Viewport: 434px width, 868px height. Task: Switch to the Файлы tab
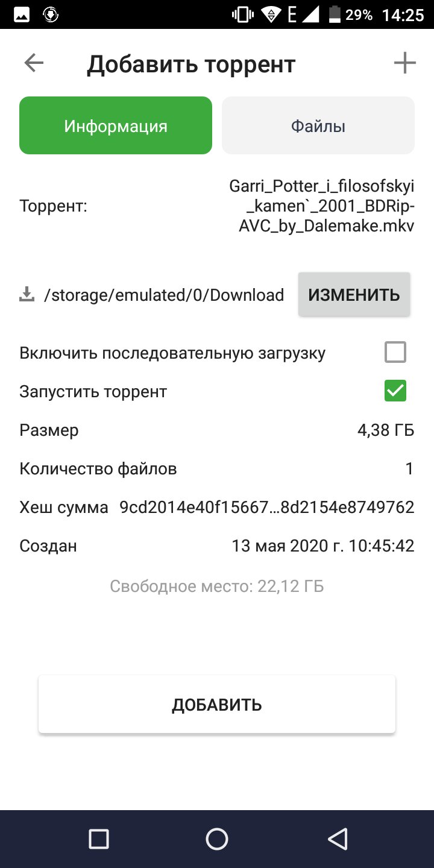(318, 126)
